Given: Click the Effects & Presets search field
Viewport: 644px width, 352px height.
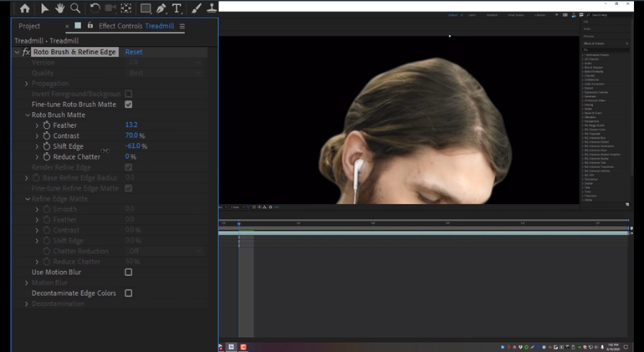Looking at the screenshot, I should [606, 49].
